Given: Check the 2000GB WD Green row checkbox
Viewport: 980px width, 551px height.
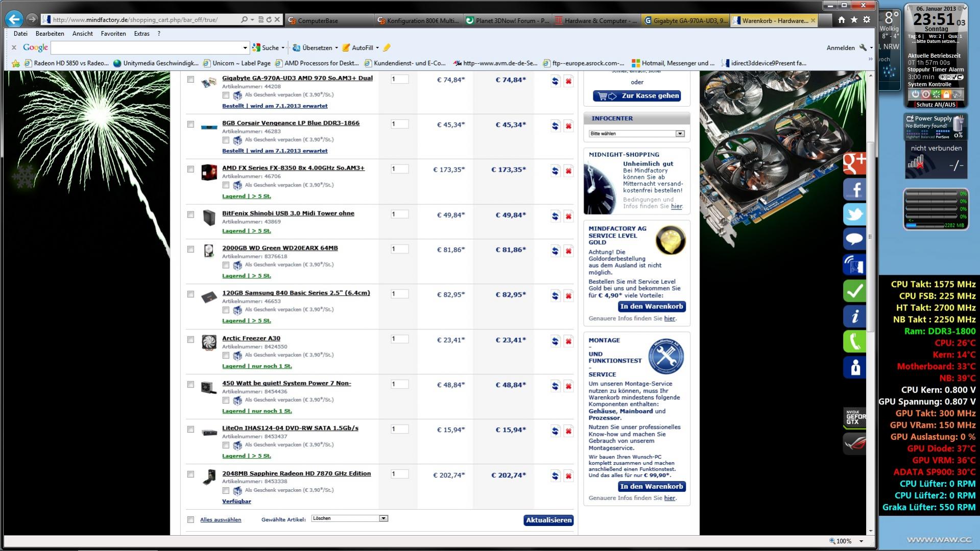Looking at the screenshot, I should pos(190,249).
